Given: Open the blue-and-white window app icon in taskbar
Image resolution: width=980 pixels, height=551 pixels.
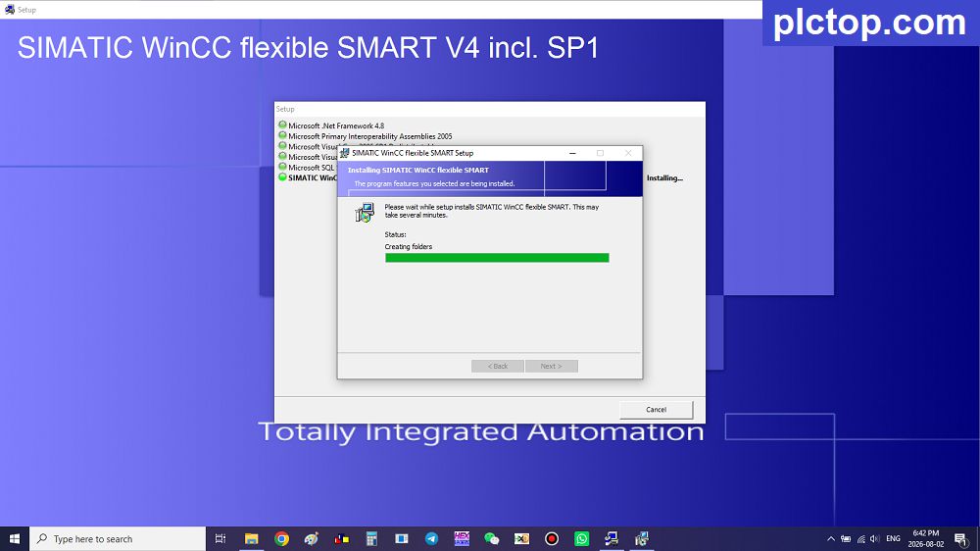Looking at the screenshot, I should click(x=401, y=538).
